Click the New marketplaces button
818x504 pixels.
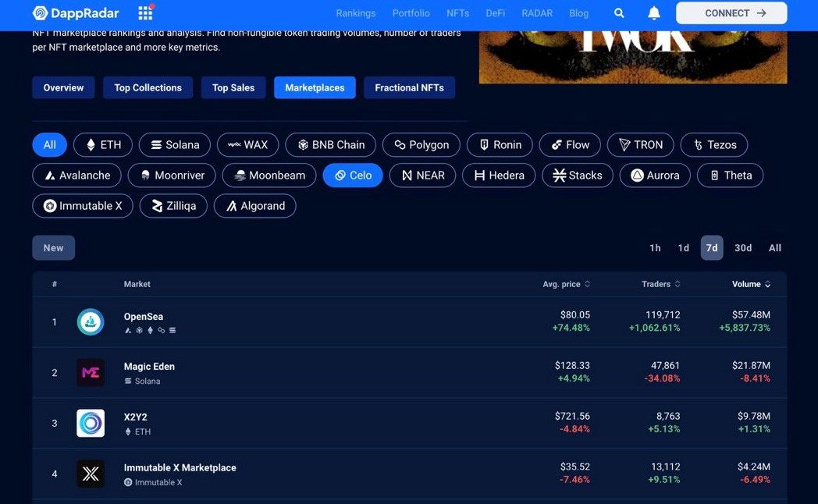pyautogui.click(x=54, y=248)
